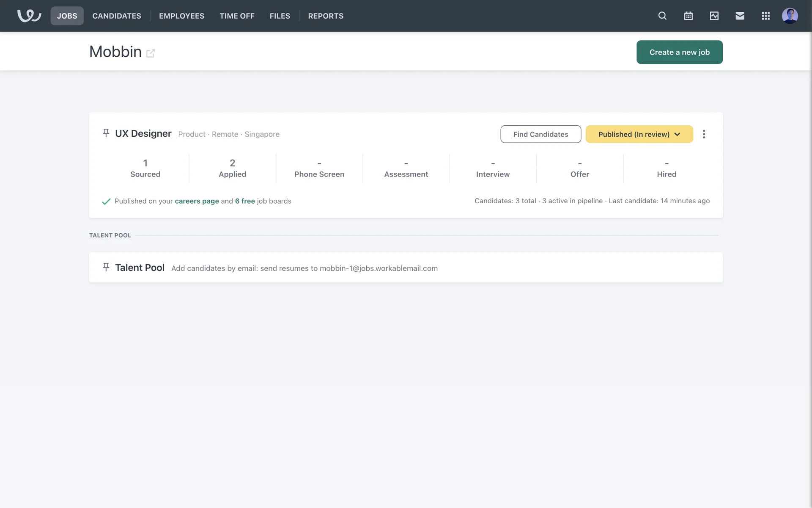Click Create a new job button
Screen dimensions: 812x508
(679, 52)
